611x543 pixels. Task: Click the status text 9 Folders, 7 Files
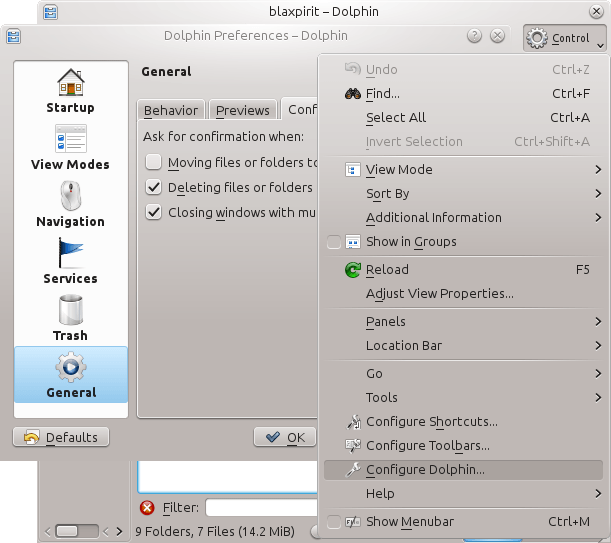[215, 531]
